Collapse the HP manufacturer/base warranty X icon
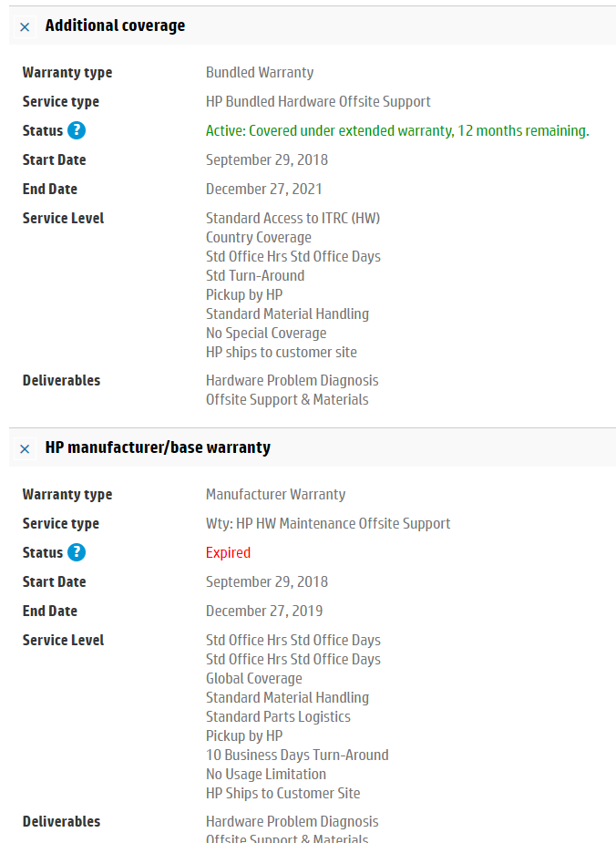616x843 pixels. 25,449
